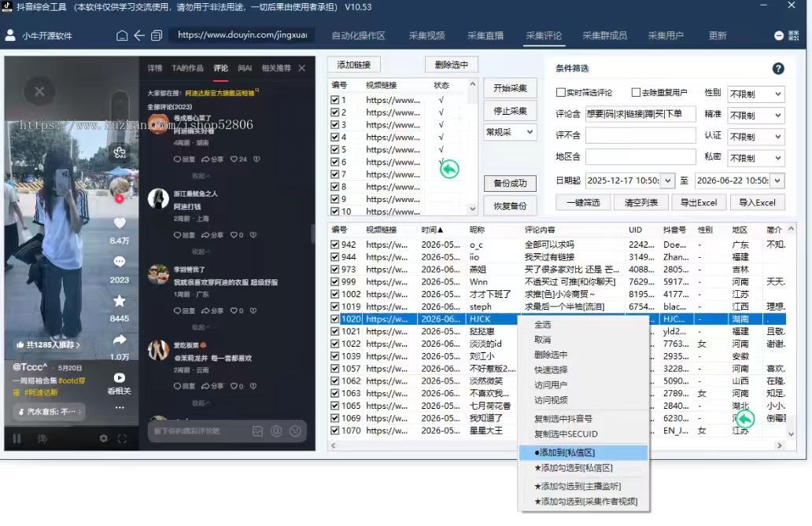The height and width of the screenshot is (526, 812).
Task: Click the 开始采集 button
Action: pyautogui.click(x=510, y=88)
